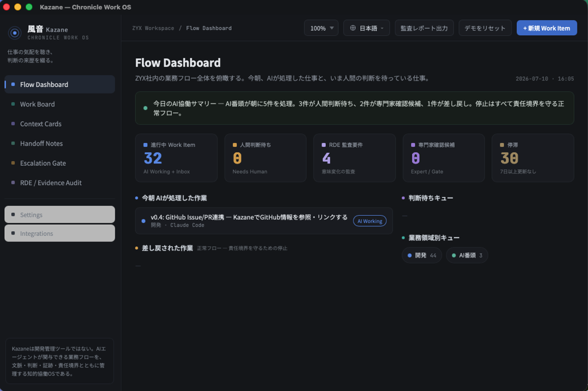Viewport: 588px width, 391px height.
Task: Select the 開発 44 queue chip
Action: click(x=422, y=255)
